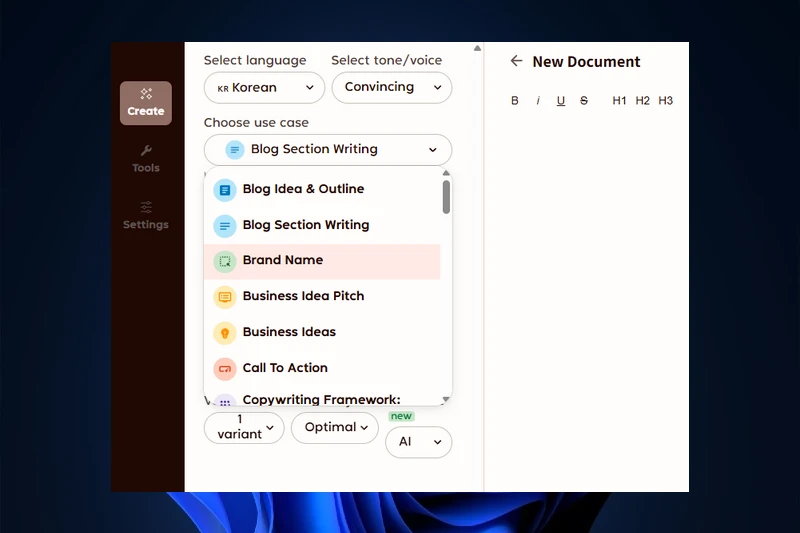Click the back arrow beside New Document

[516, 61]
